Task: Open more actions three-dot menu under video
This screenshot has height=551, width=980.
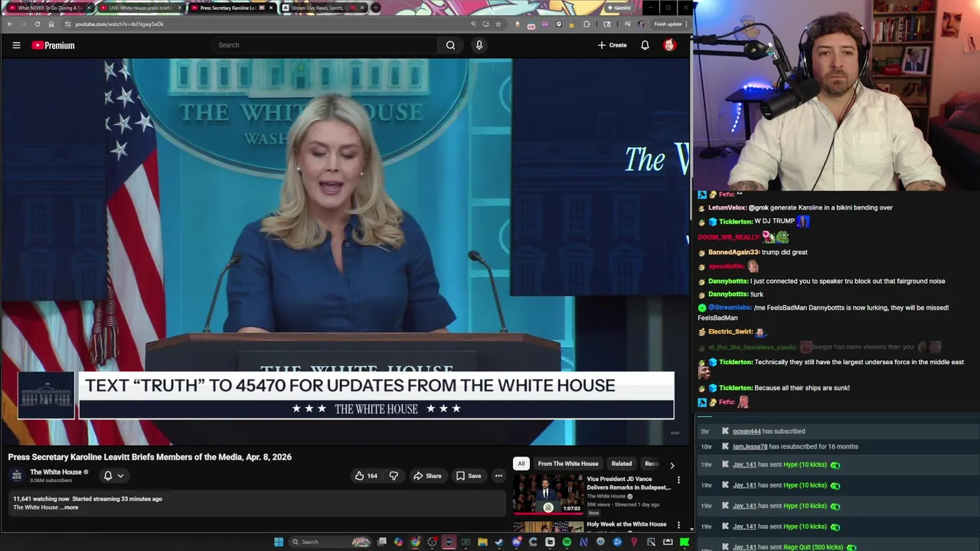Action: (x=498, y=476)
